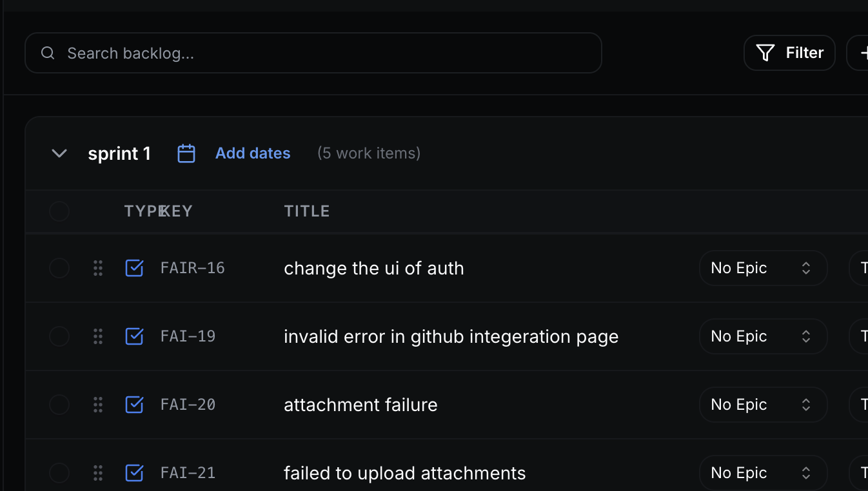The height and width of the screenshot is (491, 868).
Task: Open the 'attachment failure' work item
Action: coord(360,405)
